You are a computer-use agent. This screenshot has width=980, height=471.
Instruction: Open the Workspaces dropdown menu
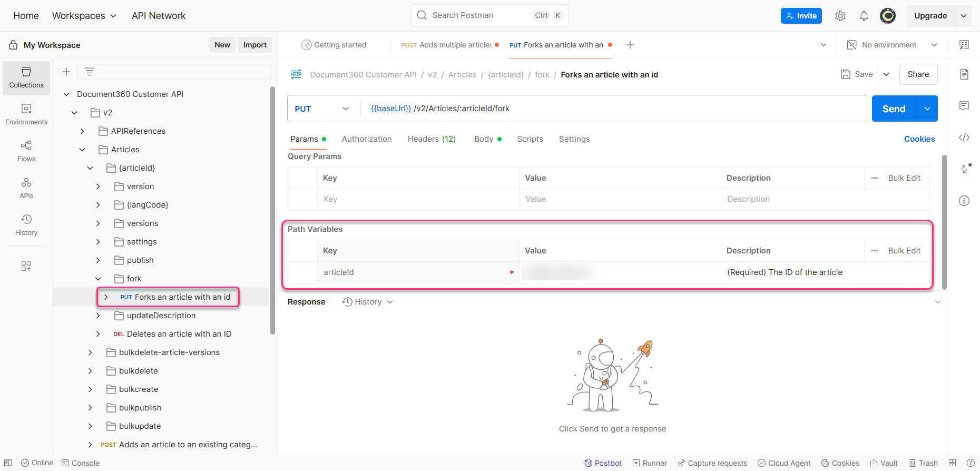click(x=84, y=16)
